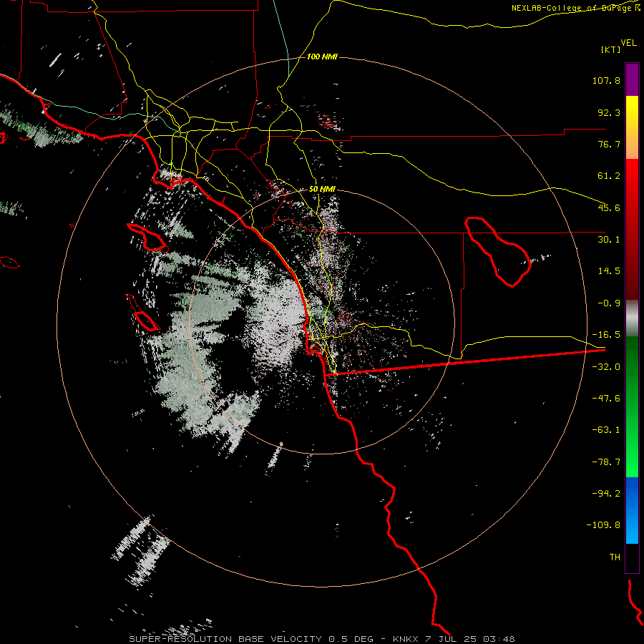Click the 30.1 velocity scale value

(609, 240)
